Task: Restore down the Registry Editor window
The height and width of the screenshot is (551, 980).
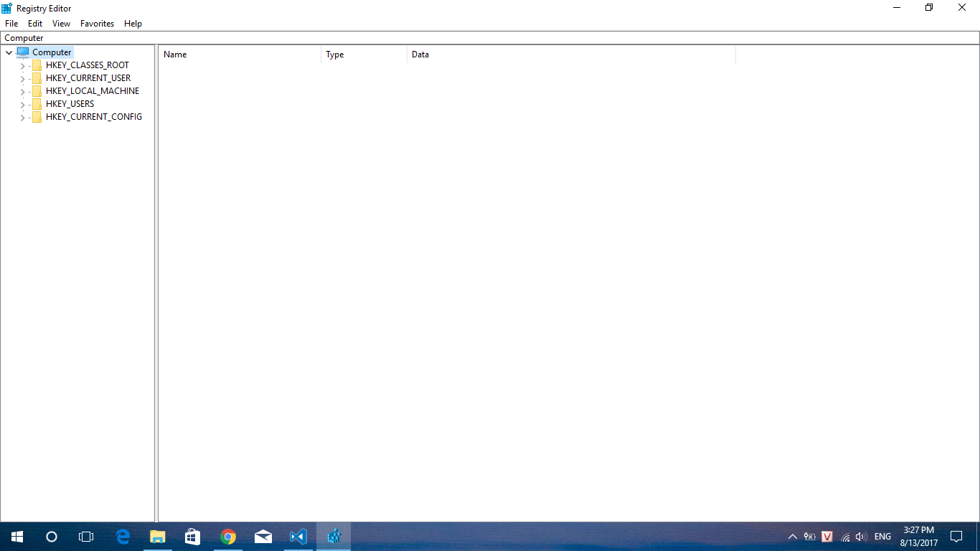Action: (x=929, y=8)
